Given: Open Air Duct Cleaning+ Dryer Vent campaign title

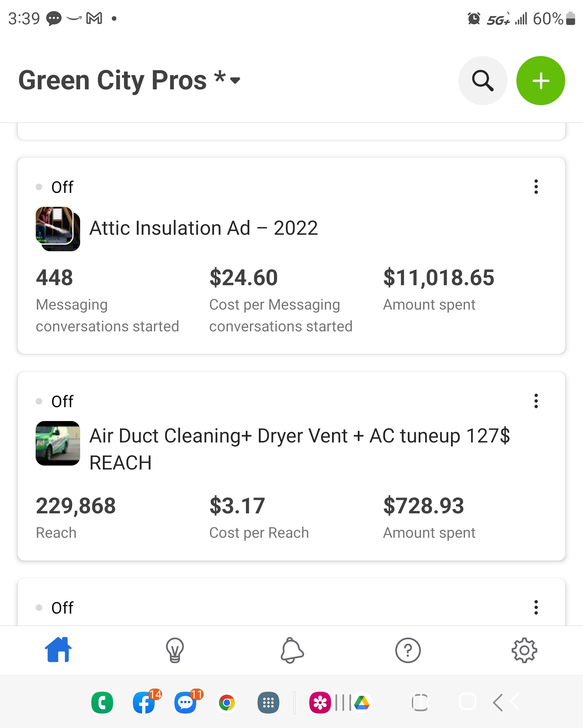Looking at the screenshot, I should pos(300,449).
